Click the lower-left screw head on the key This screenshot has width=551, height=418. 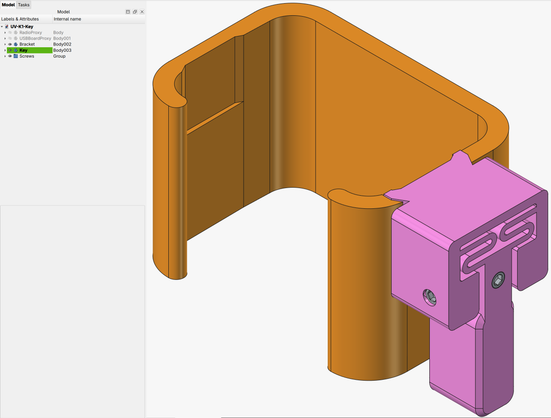(x=429, y=297)
